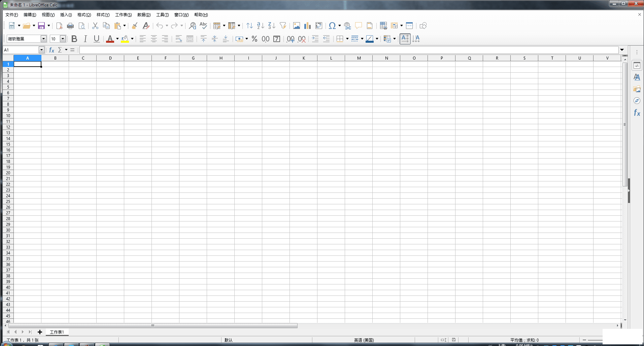Viewport: 644px width, 346px height.
Task: Click Sort Descending icon
Action: pos(272,26)
